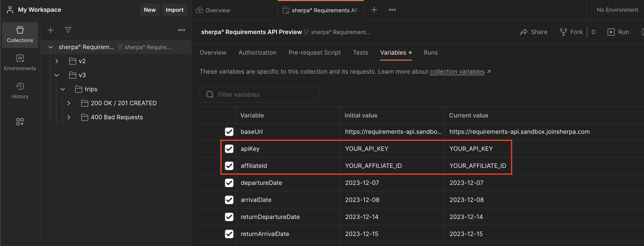The image size is (644, 246).
Task: Switch to the Tests tab
Action: click(360, 53)
